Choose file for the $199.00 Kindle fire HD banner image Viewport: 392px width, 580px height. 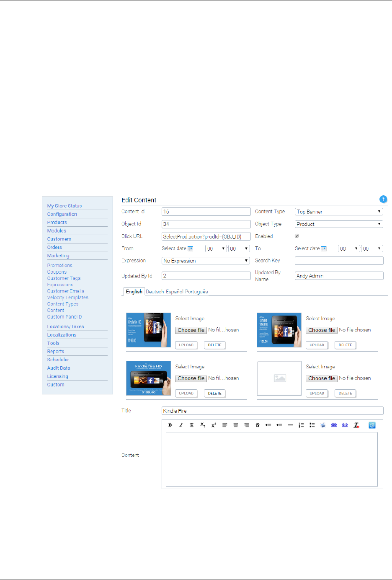click(191, 378)
